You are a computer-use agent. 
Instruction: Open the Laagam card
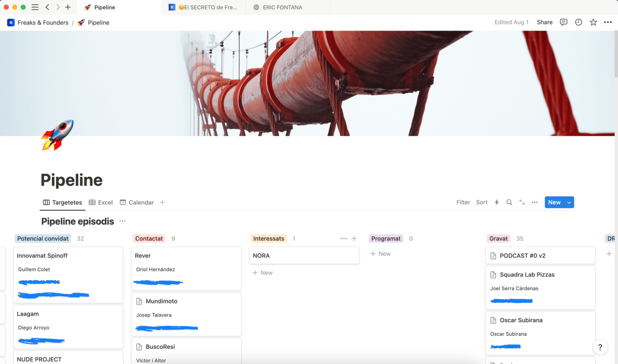(68, 327)
